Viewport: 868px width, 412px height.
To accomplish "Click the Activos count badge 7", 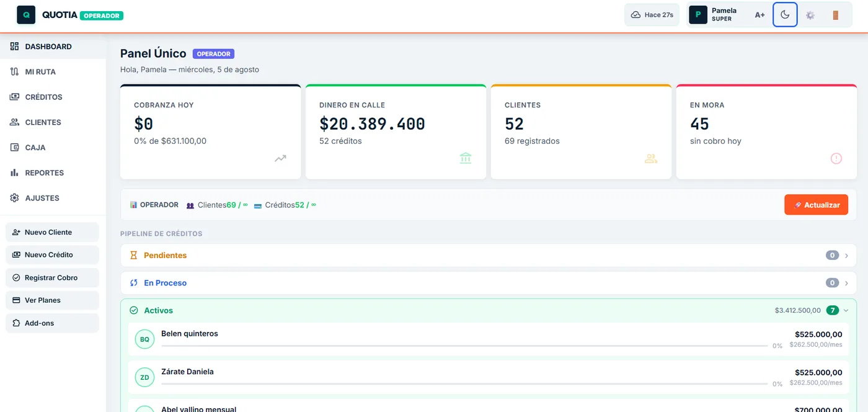I will 833,310.
